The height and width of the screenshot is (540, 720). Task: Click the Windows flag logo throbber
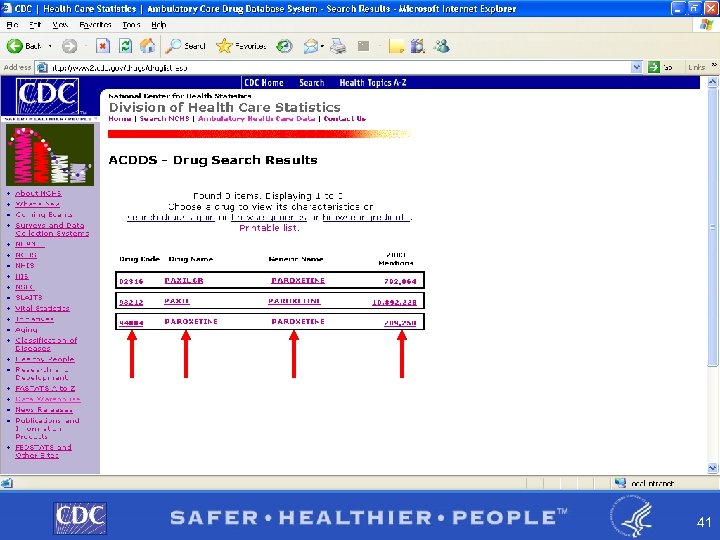(x=707, y=25)
